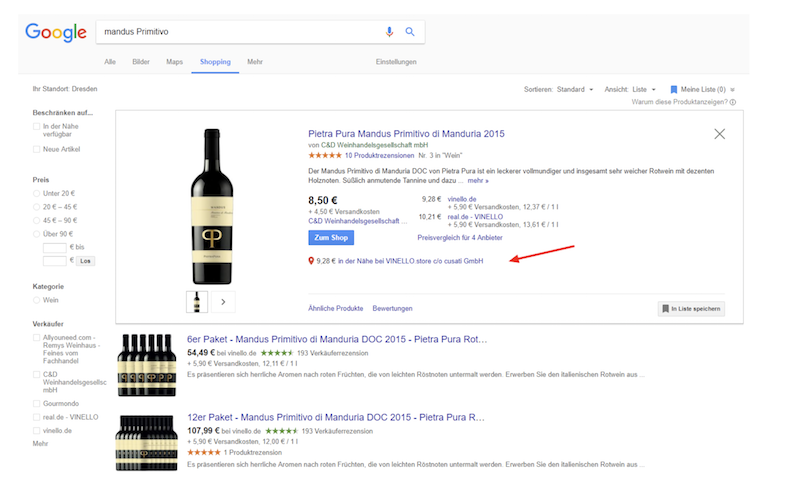The image size is (800, 493).
Task: Check seller 'vinello.de' filter
Action: (x=36, y=431)
